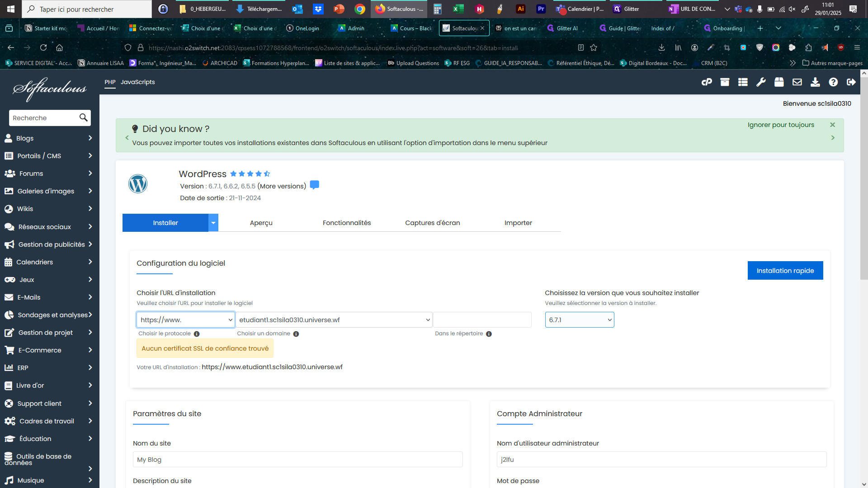Open the Éducation category
Screen dimensions: 868x488
50,438
